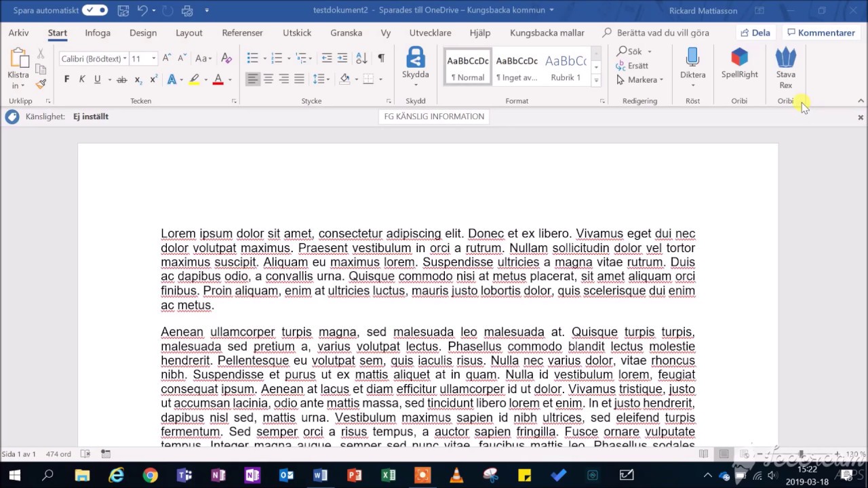
Task: Open the numbered list dropdown arrow
Action: click(288, 59)
